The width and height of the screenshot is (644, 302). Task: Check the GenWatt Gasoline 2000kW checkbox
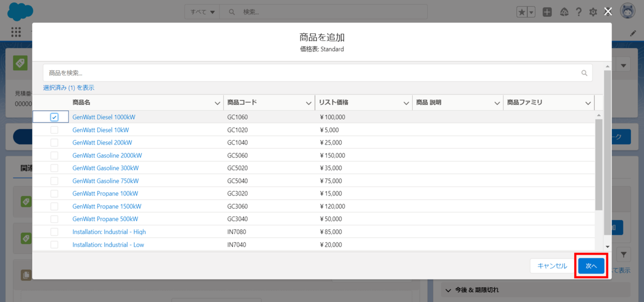[x=54, y=155]
